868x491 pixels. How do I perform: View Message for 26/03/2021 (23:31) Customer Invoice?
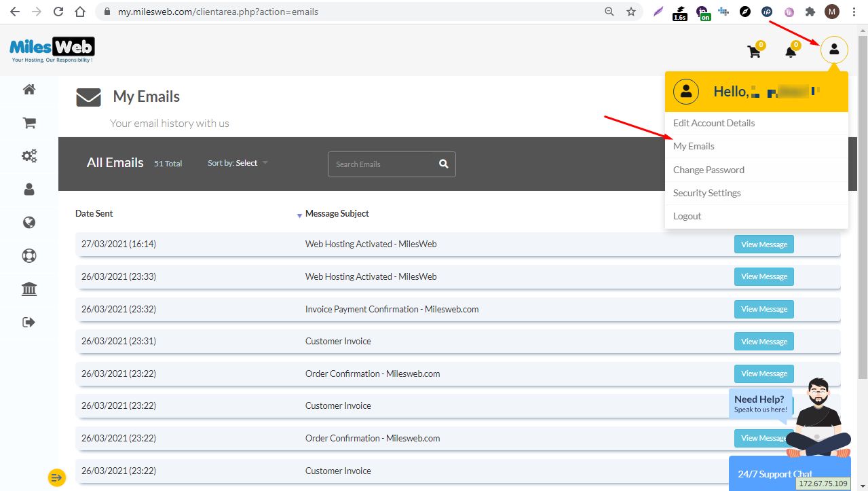click(764, 342)
